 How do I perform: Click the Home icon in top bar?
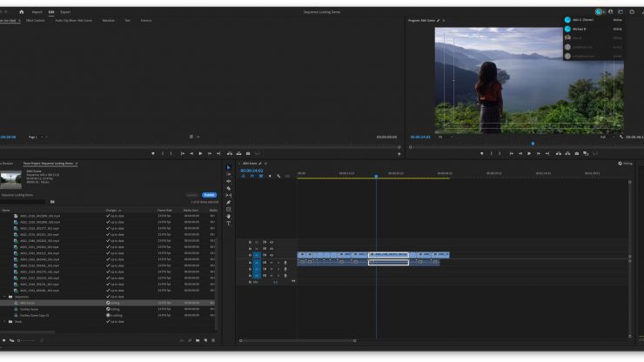[22, 11]
